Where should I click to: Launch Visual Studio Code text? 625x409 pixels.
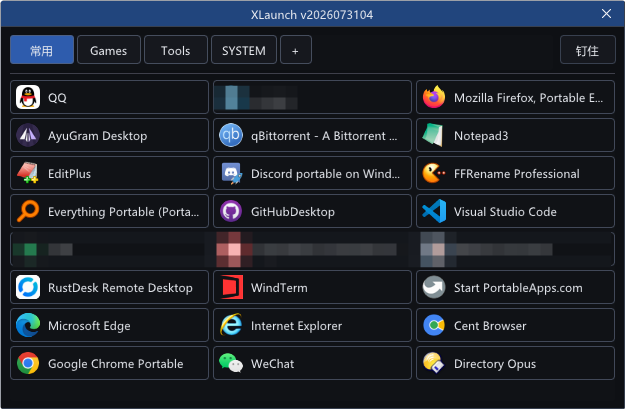[505, 212]
